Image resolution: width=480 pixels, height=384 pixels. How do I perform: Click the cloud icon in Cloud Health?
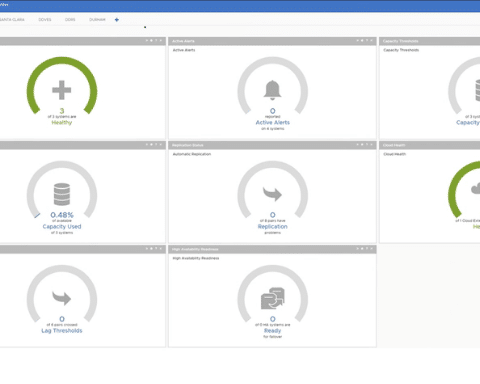[476, 189]
